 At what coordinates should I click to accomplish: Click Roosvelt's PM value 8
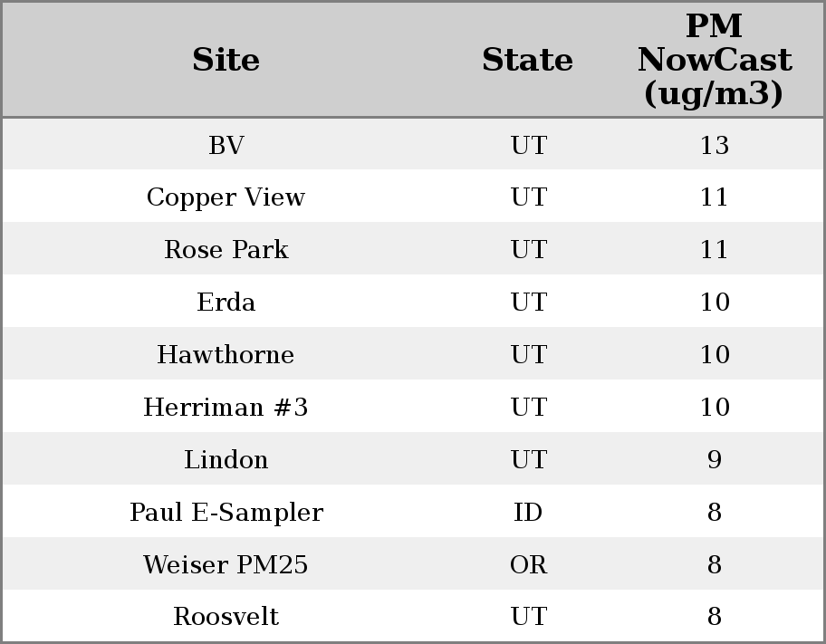pos(714,617)
